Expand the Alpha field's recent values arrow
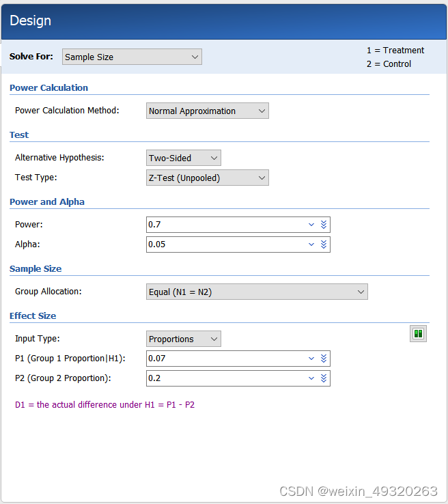 (x=311, y=244)
